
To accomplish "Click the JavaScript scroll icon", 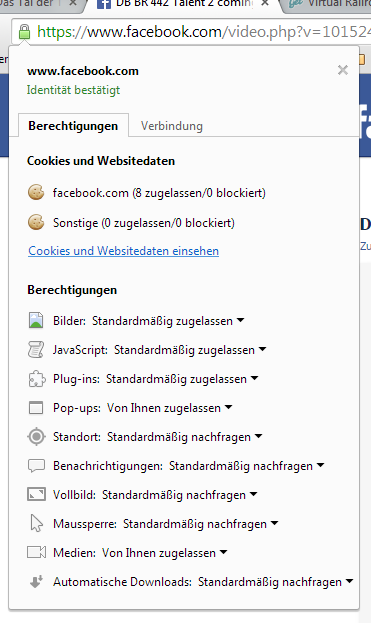I will (36, 350).
